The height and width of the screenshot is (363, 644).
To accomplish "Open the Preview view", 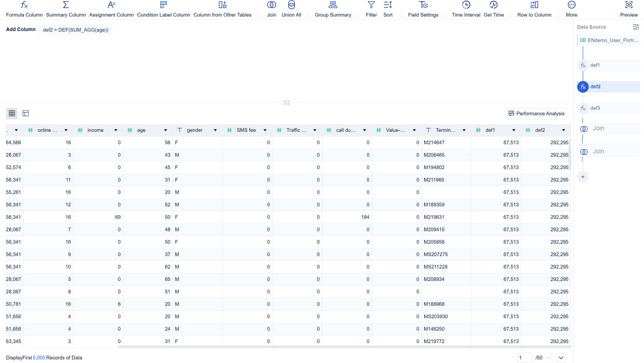I will click(629, 9).
